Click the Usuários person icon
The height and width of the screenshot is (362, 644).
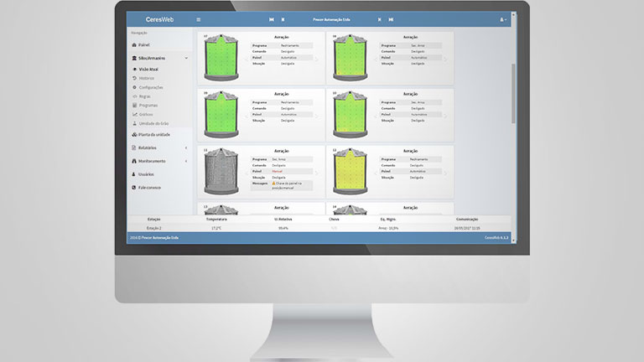click(x=134, y=174)
